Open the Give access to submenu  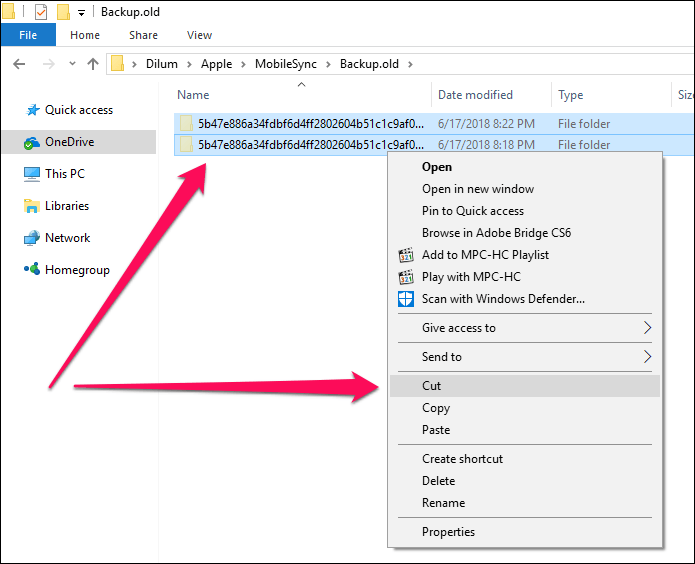(525, 328)
